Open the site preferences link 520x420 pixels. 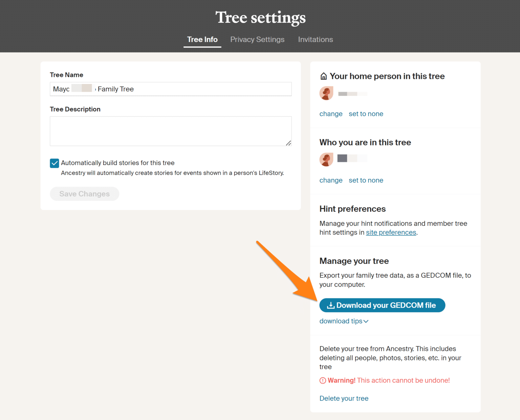coord(391,232)
